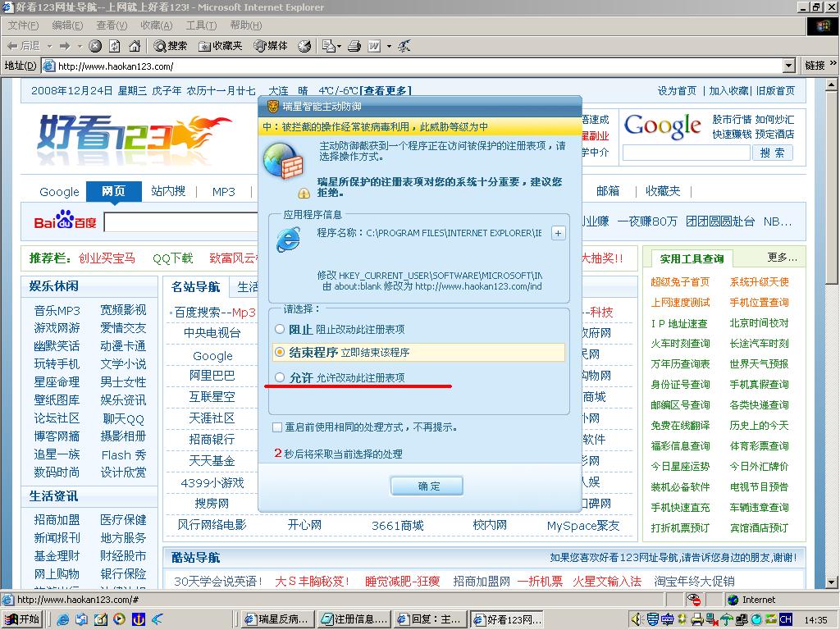Open 搜索 (Search) in the IE toolbar
The width and height of the screenshot is (840, 630).
click(x=171, y=46)
